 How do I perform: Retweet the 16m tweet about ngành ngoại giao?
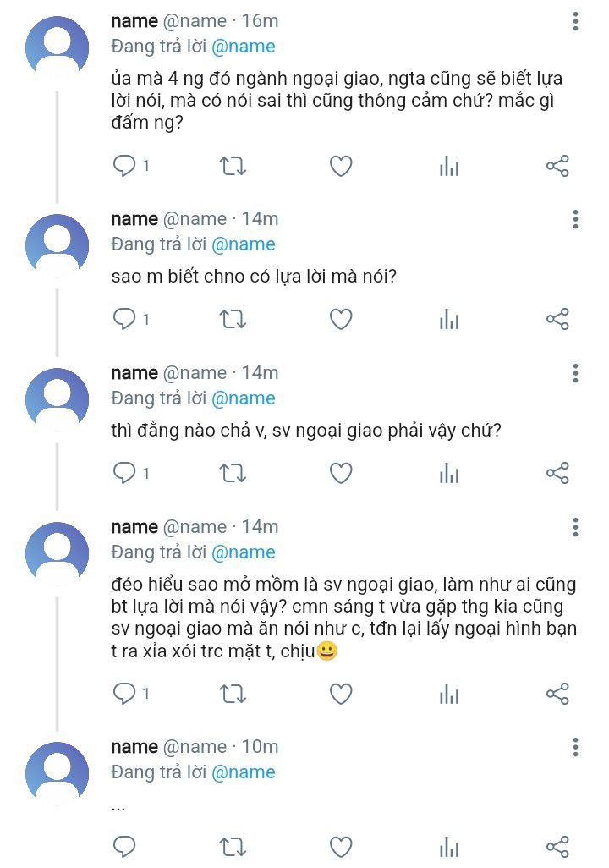(x=233, y=166)
